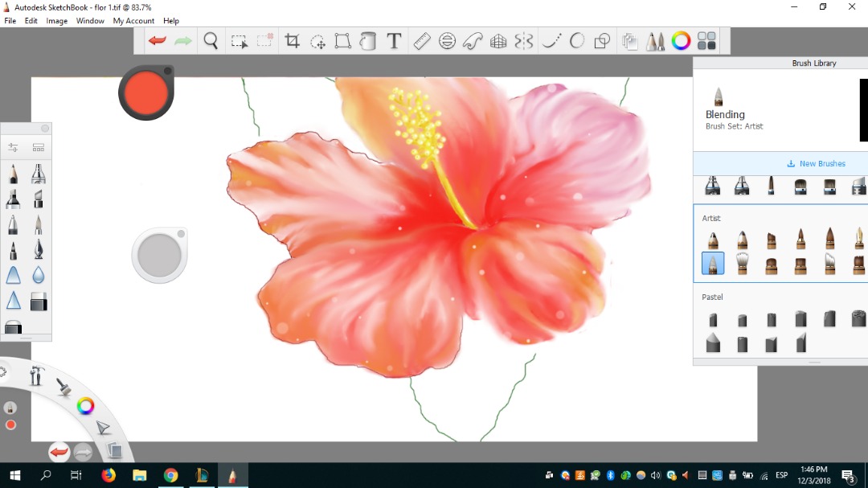The height and width of the screenshot is (488, 868).
Task: Select the Flood Fill bucket tool
Action: [368, 41]
